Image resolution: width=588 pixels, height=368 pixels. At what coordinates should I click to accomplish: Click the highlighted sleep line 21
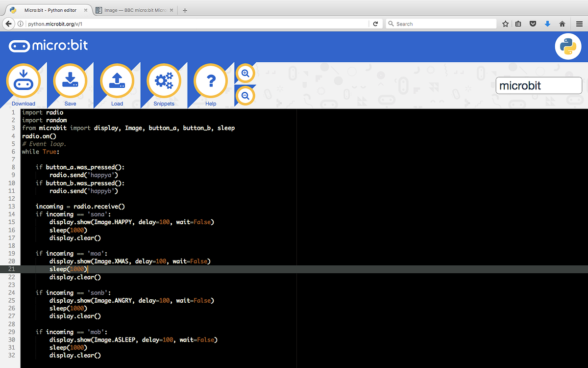click(69, 269)
